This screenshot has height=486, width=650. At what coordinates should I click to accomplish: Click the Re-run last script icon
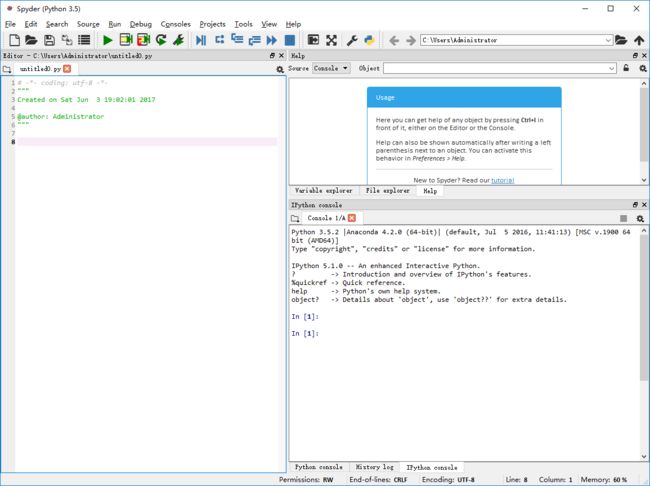(161, 40)
